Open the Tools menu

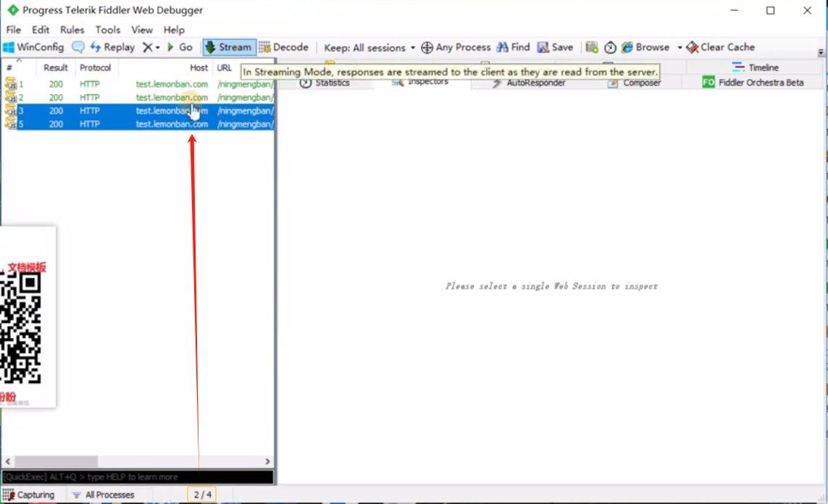point(108,30)
